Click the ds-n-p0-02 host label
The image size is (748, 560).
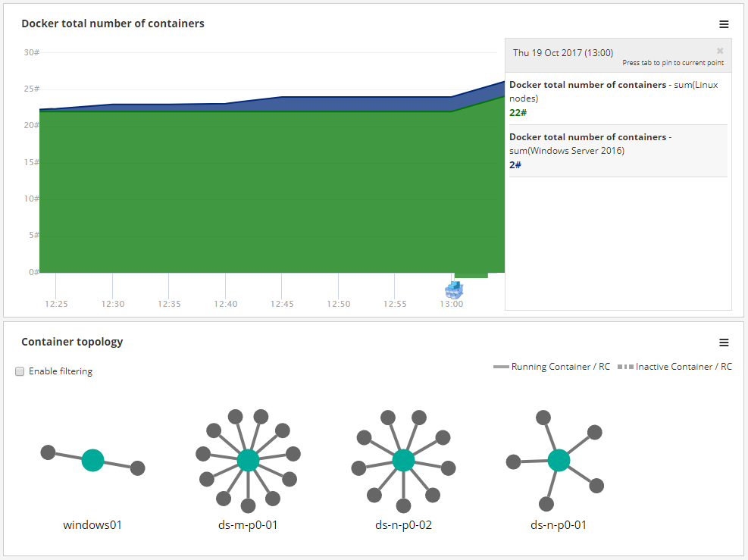pyautogui.click(x=403, y=524)
